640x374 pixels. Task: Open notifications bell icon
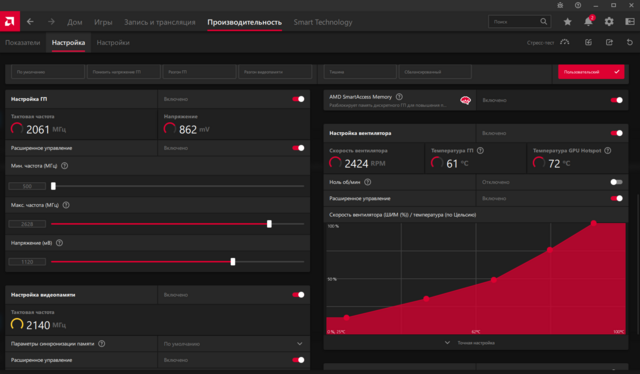pos(588,22)
